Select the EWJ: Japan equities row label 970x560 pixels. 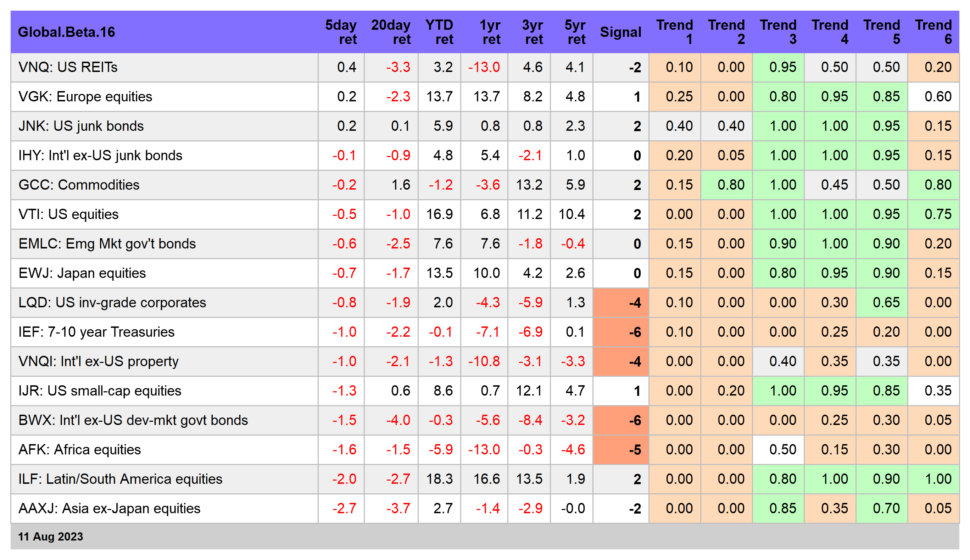[x=82, y=273]
